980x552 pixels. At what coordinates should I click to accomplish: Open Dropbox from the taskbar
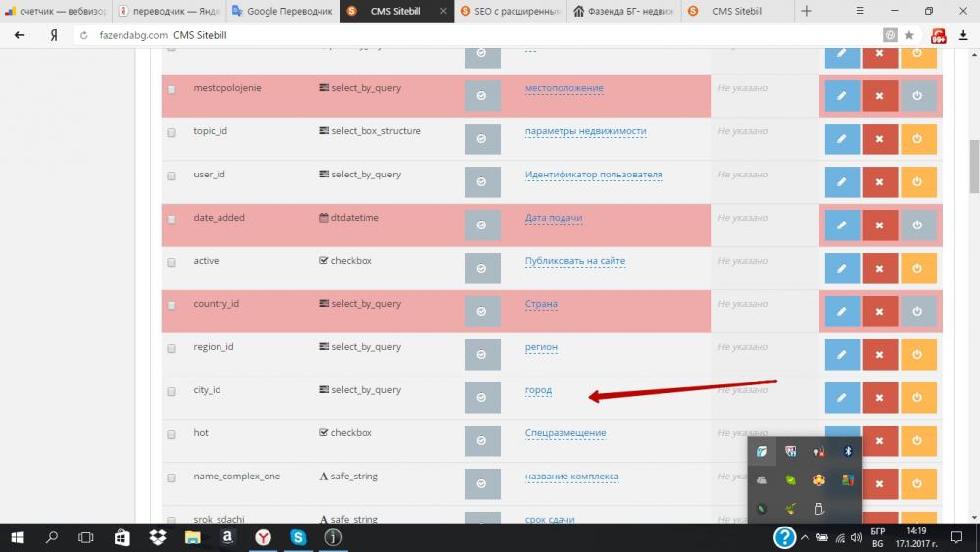pos(158,537)
